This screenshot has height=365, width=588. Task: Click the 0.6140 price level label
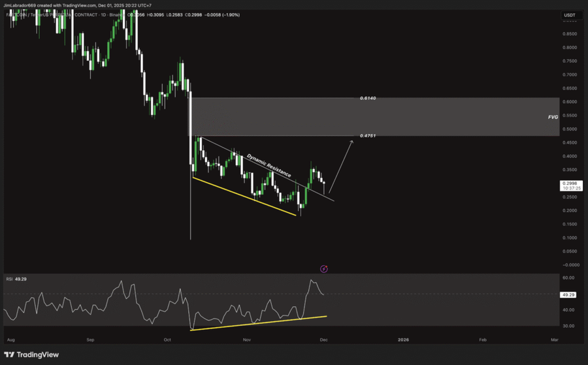click(368, 98)
